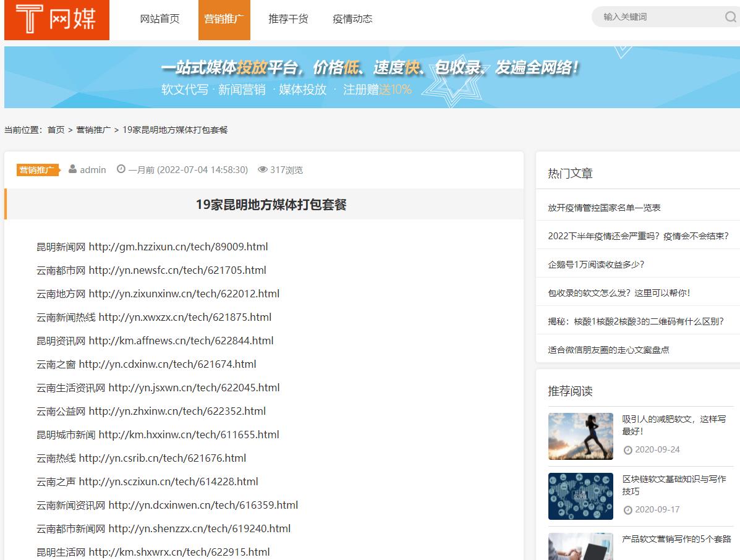Click the running woman thumbnail
This screenshot has height=560, width=740.
(581, 436)
